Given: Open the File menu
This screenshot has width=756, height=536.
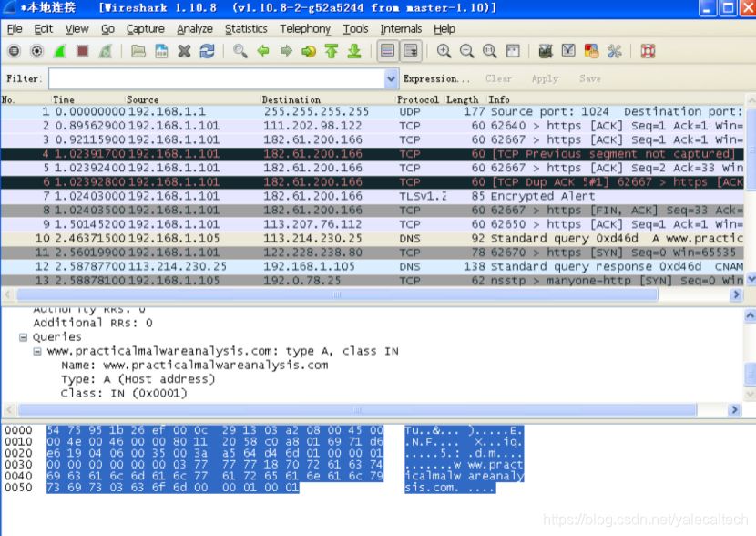Looking at the screenshot, I should [15, 29].
